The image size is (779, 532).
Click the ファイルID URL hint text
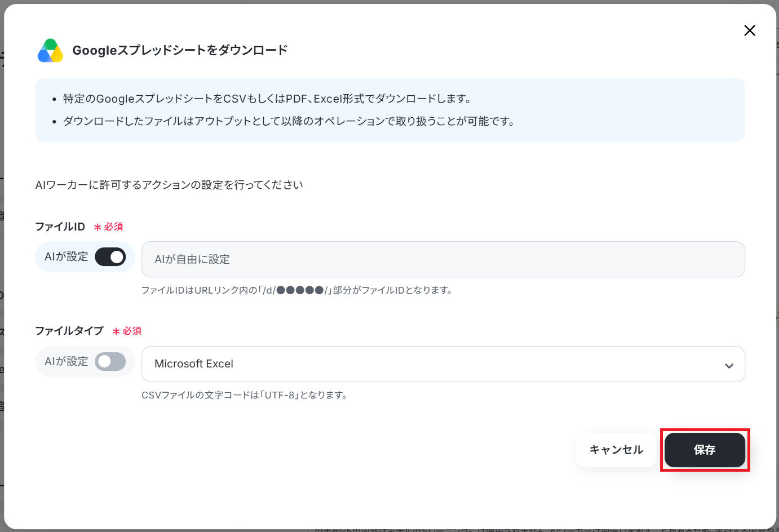(298, 290)
